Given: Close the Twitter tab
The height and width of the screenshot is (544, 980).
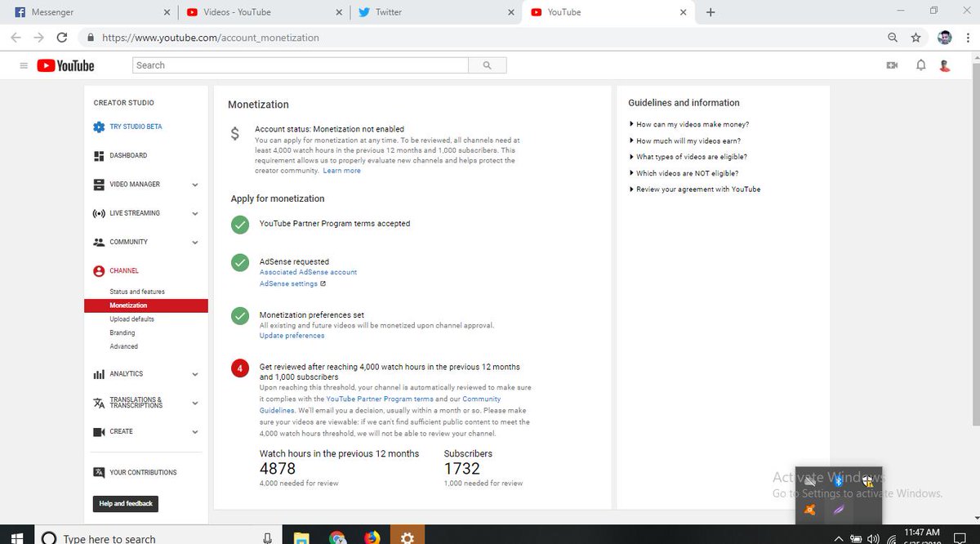Looking at the screenshot, I should point(511,12).
